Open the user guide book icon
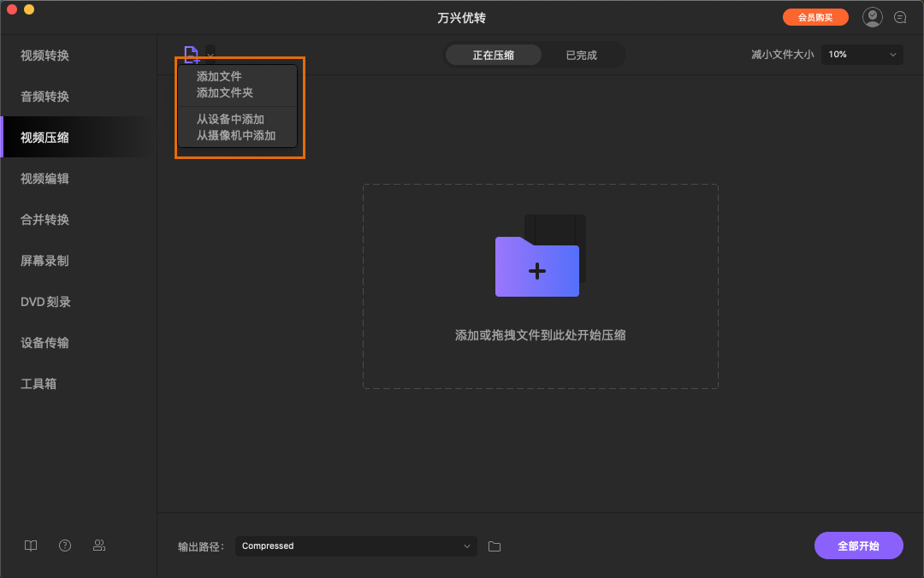 click(x=31, y=546)
